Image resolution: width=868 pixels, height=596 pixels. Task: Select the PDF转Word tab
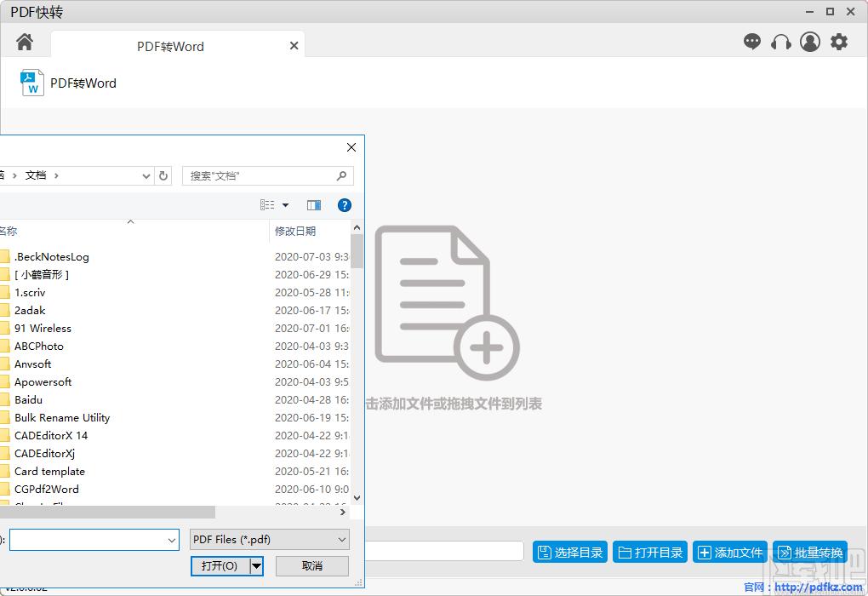[170, 47]
